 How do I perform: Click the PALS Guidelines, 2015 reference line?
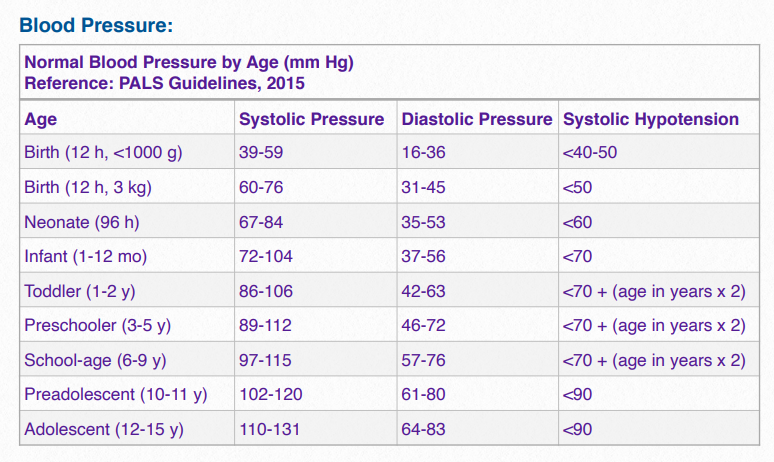(x=164, y=83)
